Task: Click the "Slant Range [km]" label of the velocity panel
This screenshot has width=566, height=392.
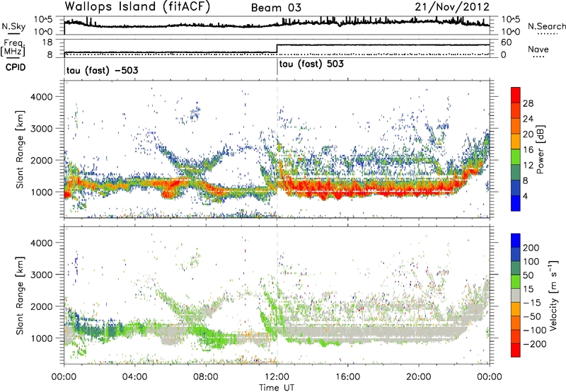Action: click(x=20, y=296)
